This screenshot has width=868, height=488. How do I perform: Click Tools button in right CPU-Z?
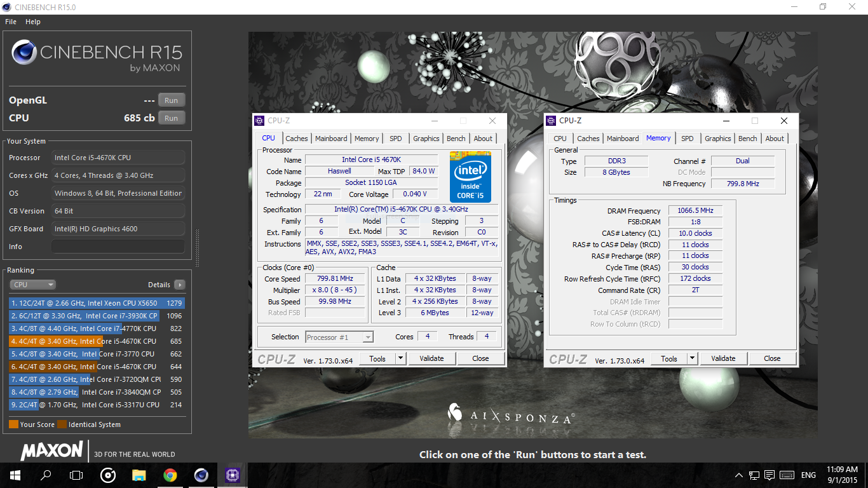[x=669, y=358]
